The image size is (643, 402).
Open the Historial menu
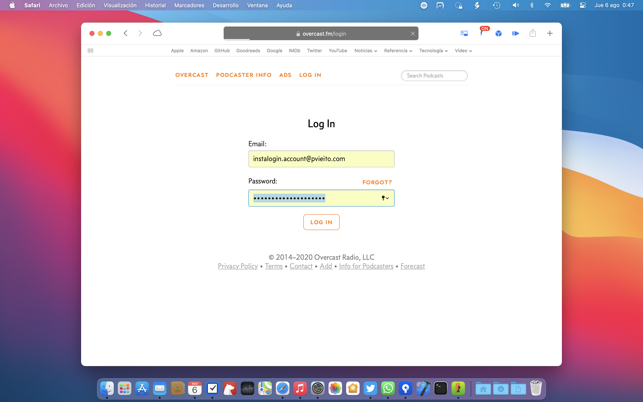click(x=155, y=5)
